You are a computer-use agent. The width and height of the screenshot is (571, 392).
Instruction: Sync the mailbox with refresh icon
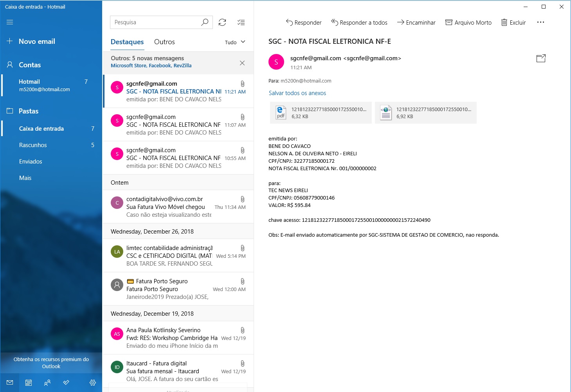[x=222, y=22]
